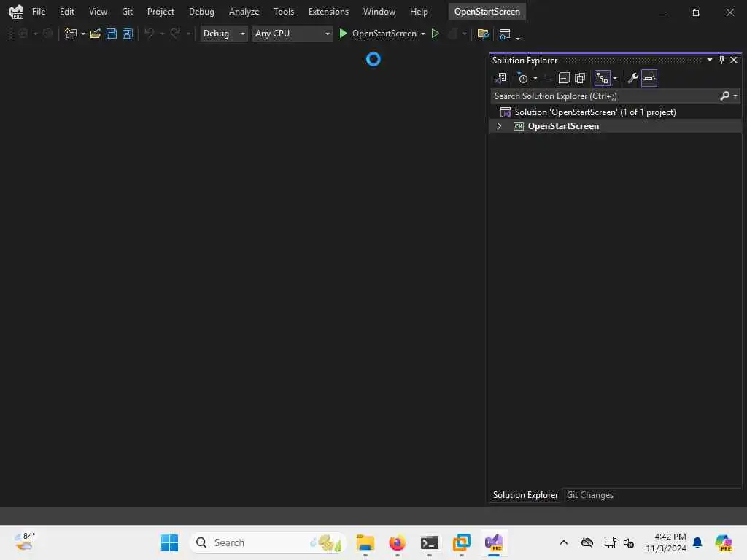Screen dimensions: 747x560
Task: Toggle Preview Selected Items button
Action: pos(649,78)
